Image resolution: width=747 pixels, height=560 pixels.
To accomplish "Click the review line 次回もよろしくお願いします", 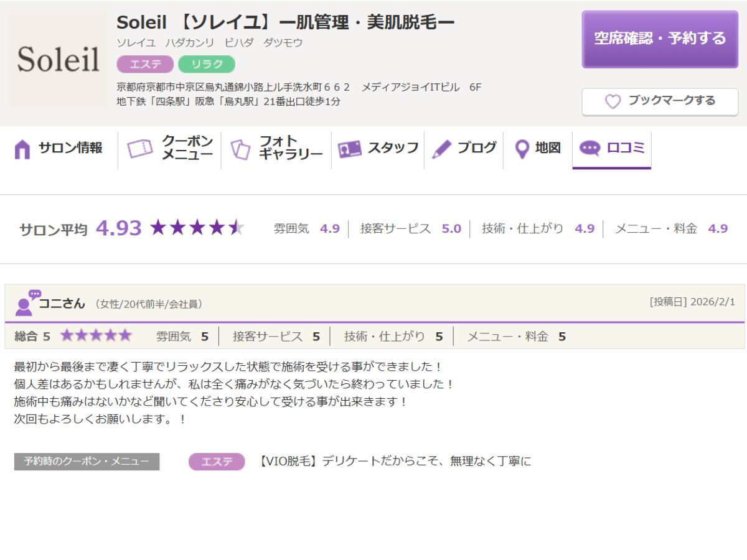I will 100,419.
